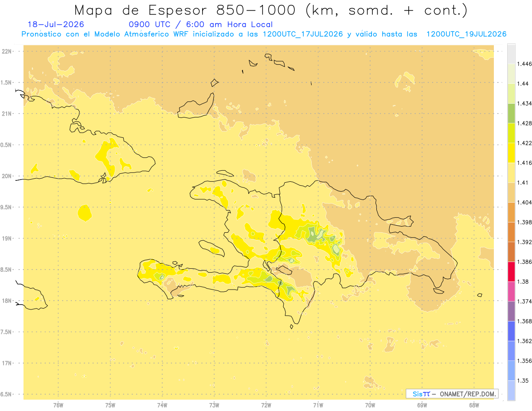The image size is (532, 411).
Task: Click the initialization time "1200UTC_17JUL2026"
Action: pos(303,34)
